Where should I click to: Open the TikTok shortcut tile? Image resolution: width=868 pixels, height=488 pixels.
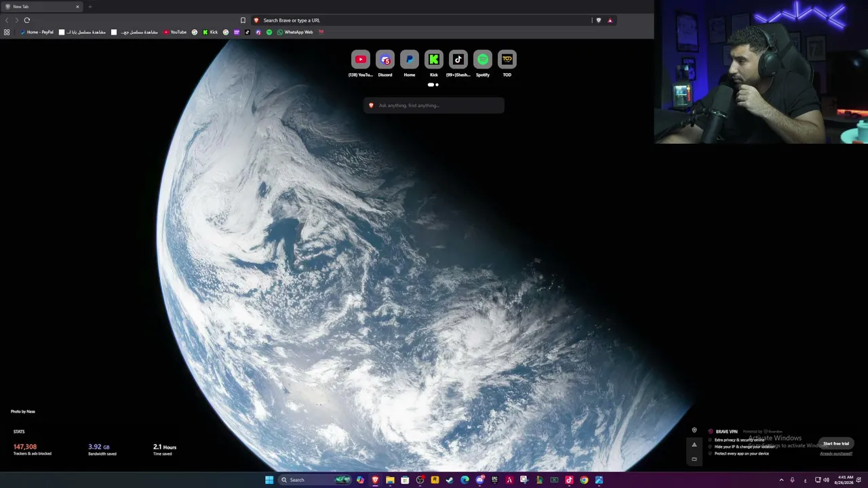[x=458, y=60]
